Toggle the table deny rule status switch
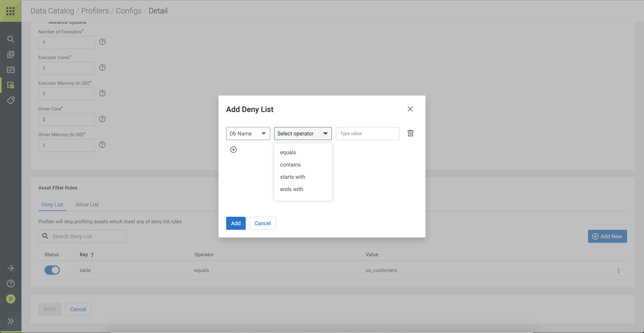 (x=52, y=270)
